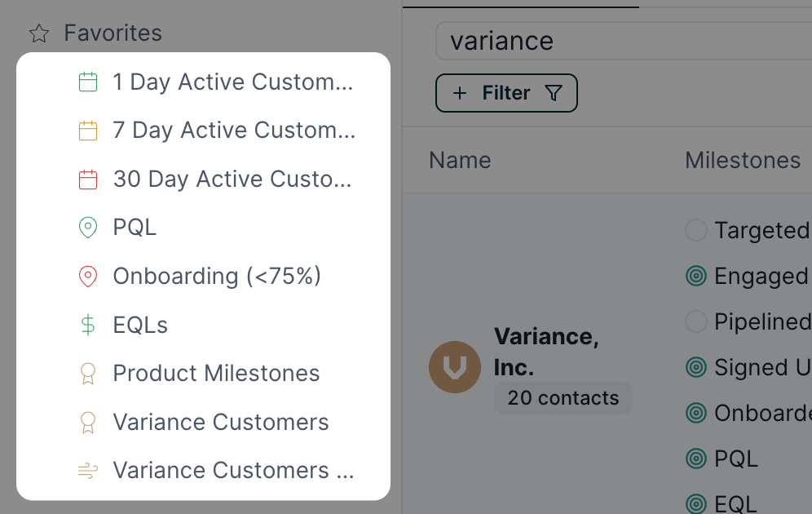Click the Add Filter button

(x=506, y=93)
